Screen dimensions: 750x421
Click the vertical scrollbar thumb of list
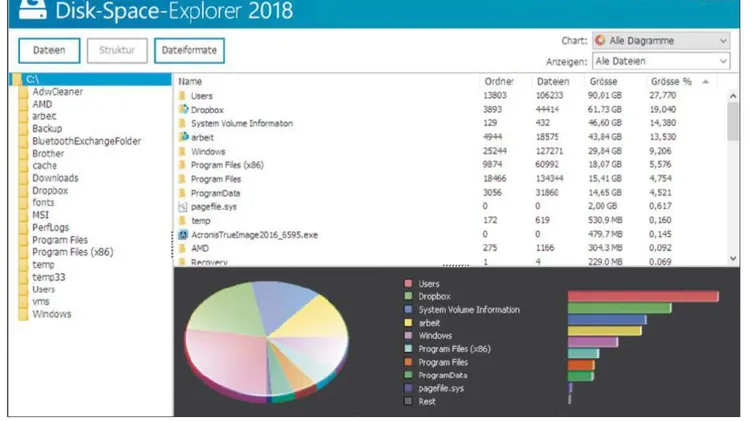click(733, 122)
